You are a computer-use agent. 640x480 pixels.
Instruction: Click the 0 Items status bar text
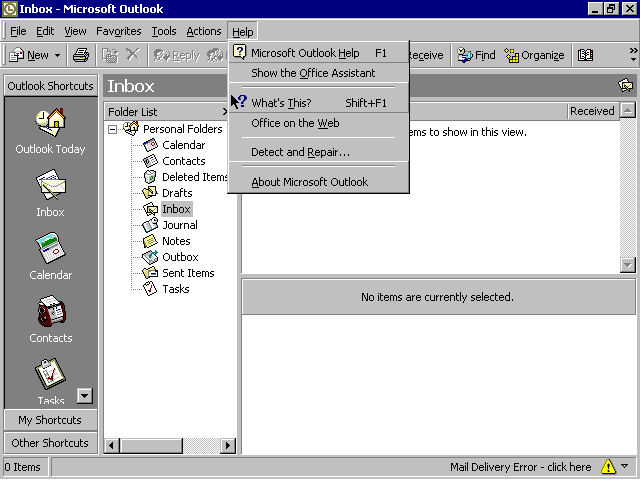(x=22, y=467)
